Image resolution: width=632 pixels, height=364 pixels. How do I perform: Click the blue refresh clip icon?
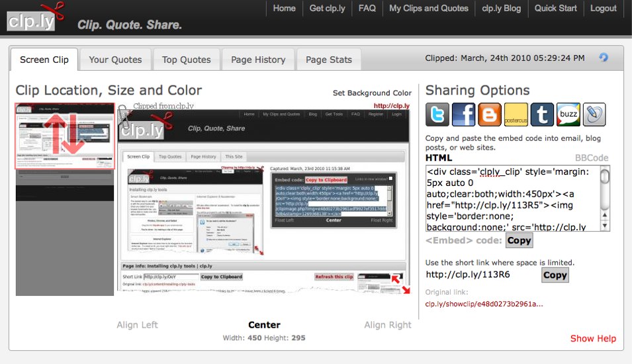click(604, 57)
